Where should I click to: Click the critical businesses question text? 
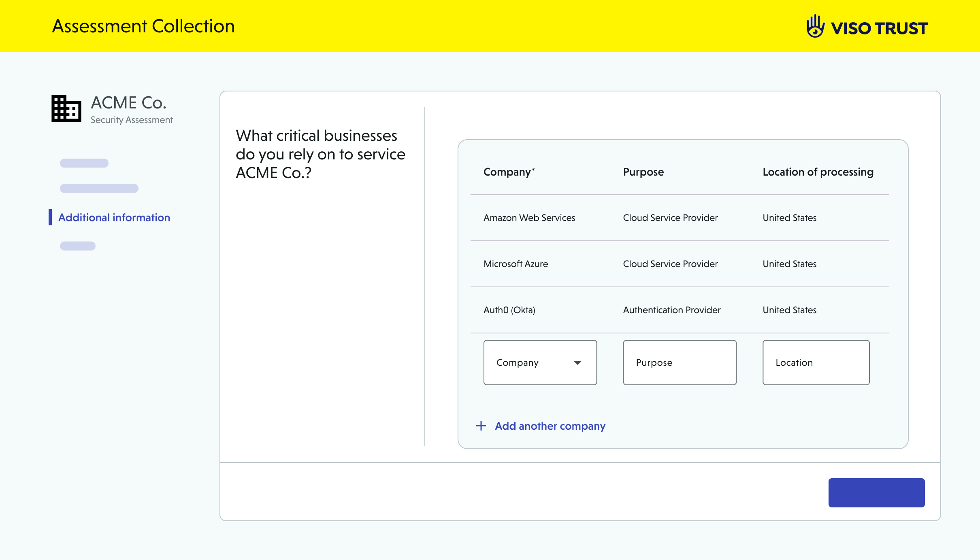[320, 154]
